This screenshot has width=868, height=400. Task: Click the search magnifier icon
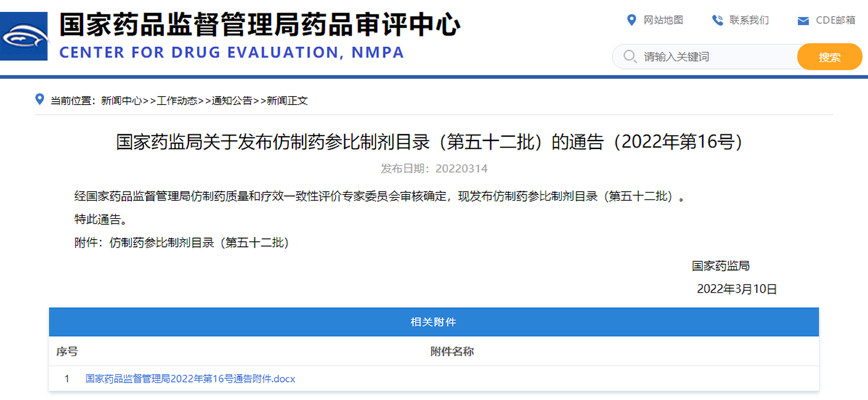click(x=630, y=57)
